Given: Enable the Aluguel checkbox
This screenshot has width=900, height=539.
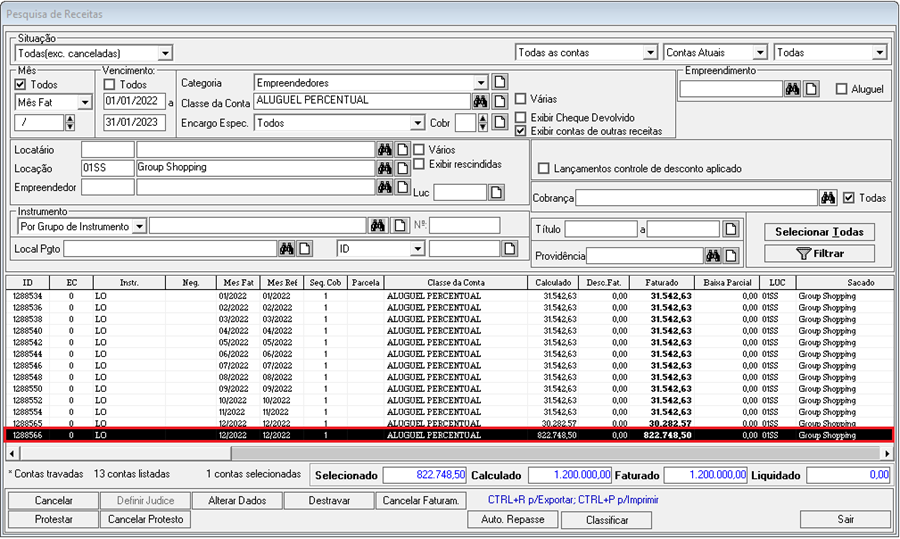Looking at the screenshot, I should tap(842, 89).
